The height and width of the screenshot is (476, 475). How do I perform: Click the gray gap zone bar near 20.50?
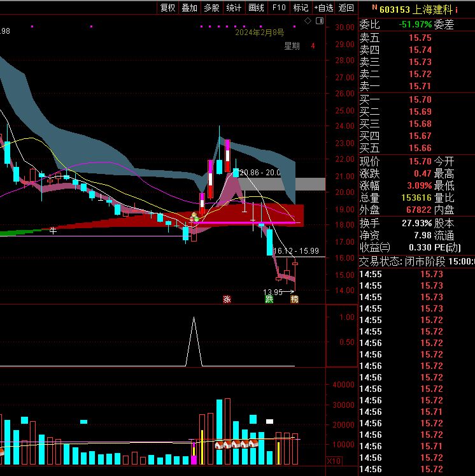(x=282, y=184)
